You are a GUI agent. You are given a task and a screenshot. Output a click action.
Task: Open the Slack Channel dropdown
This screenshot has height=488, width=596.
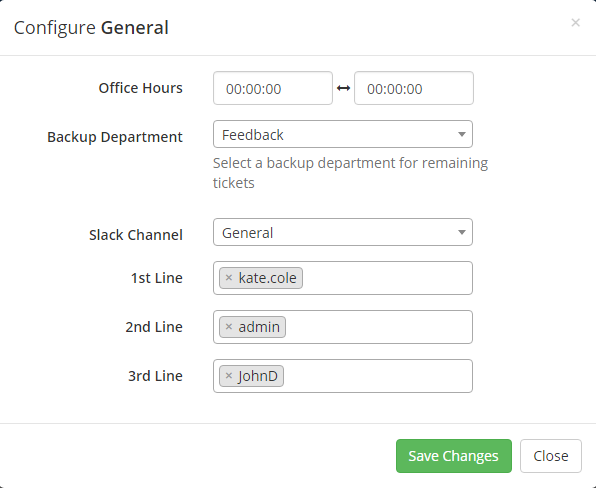pos(343,232)
